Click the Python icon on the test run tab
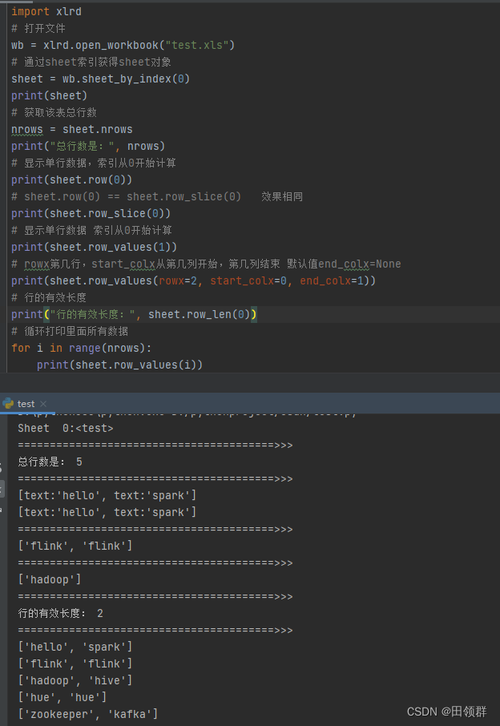This screenshot has height=726, width=500. coord(8,403)
